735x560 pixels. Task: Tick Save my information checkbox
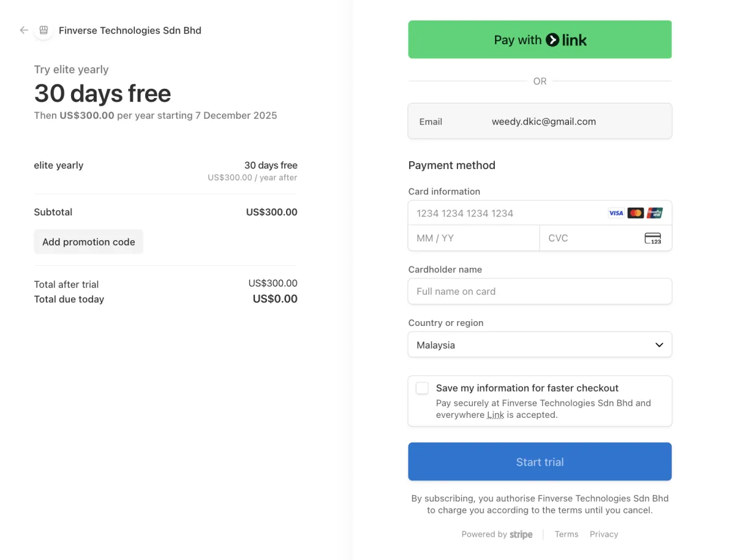click(422, 388)
